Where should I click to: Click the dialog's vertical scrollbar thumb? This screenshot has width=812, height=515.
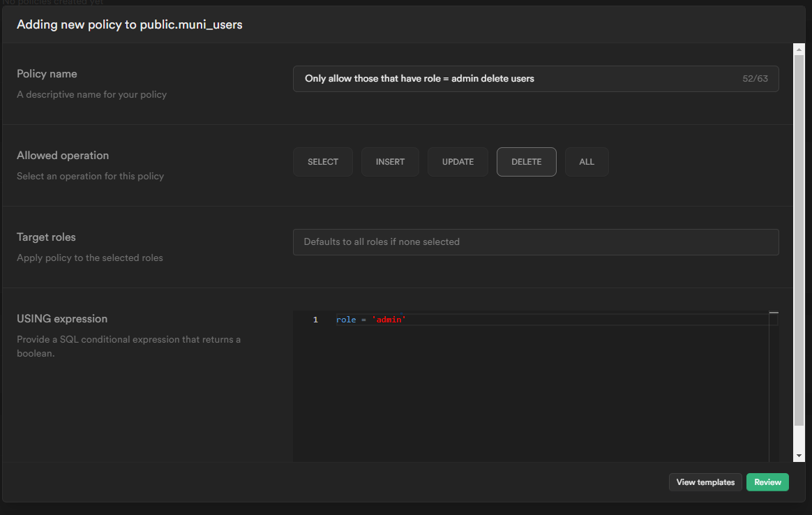[x=799, y=241]
